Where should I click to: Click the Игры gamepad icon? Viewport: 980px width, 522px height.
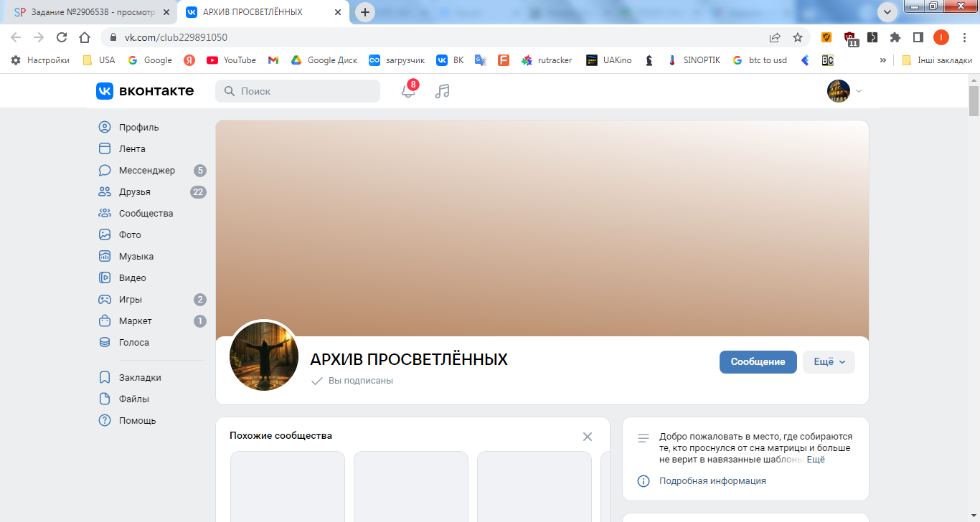[x=105, y=300]
